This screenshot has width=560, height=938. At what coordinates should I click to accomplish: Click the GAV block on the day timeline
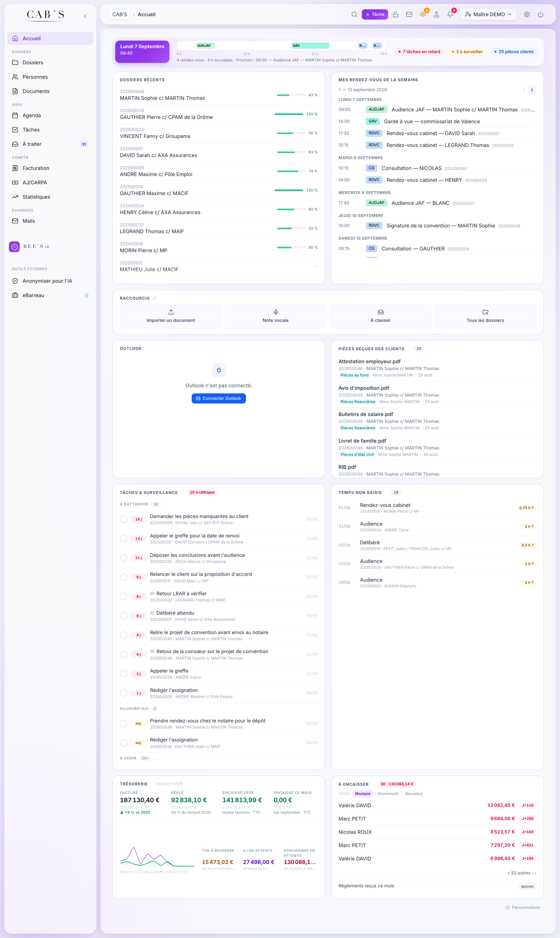pos(311,46)
